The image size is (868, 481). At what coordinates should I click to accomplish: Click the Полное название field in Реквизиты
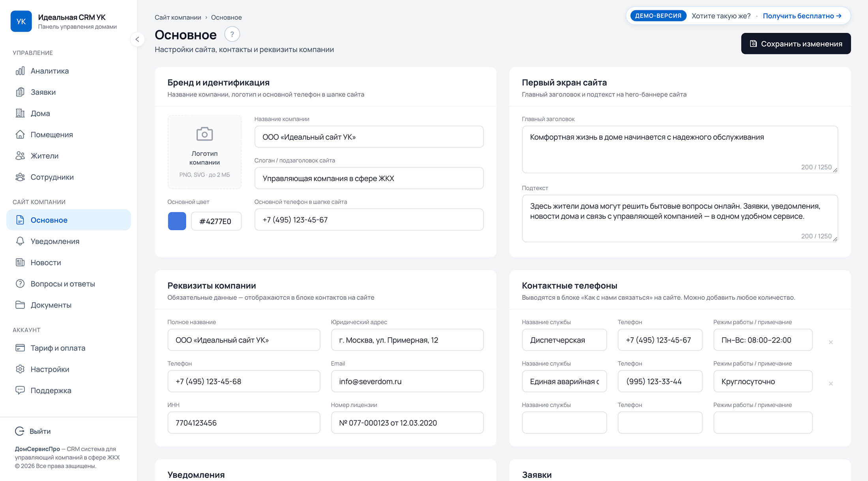coord(244,340)
